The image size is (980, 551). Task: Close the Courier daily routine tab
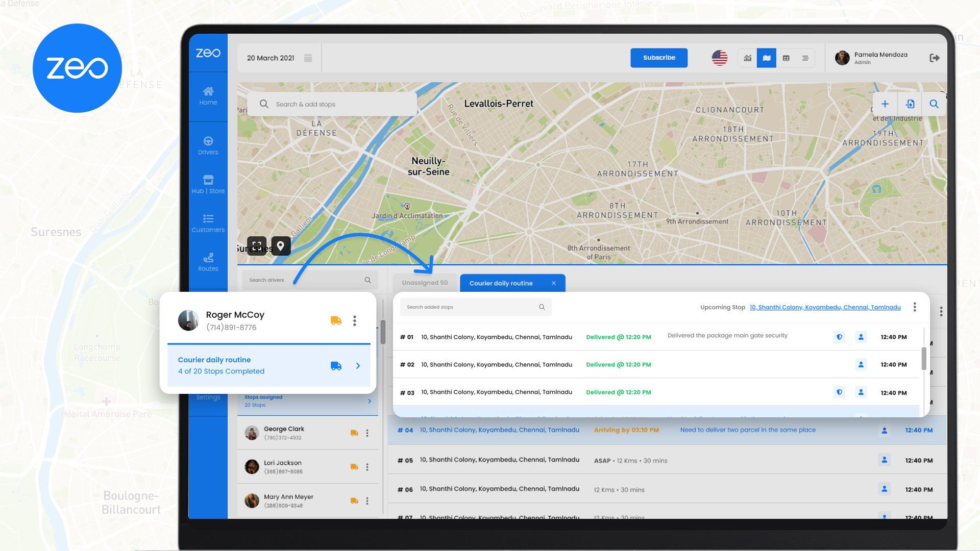554,283
